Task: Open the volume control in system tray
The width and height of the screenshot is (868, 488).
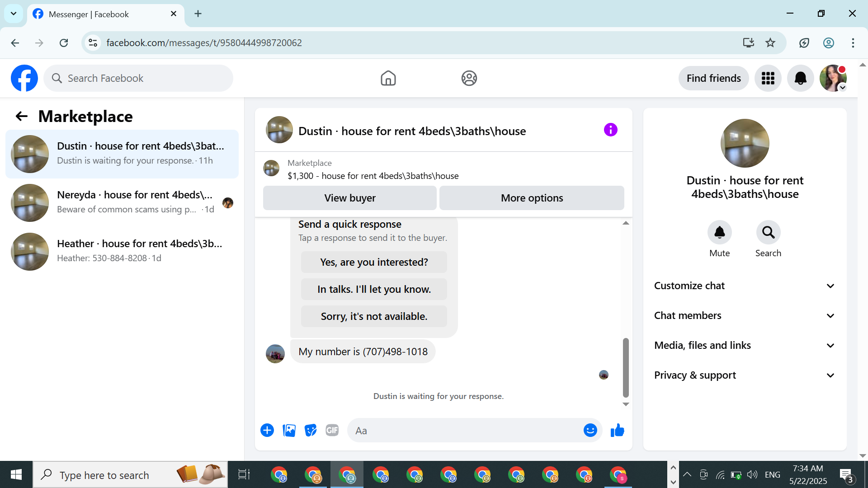Action: point(752,475)
